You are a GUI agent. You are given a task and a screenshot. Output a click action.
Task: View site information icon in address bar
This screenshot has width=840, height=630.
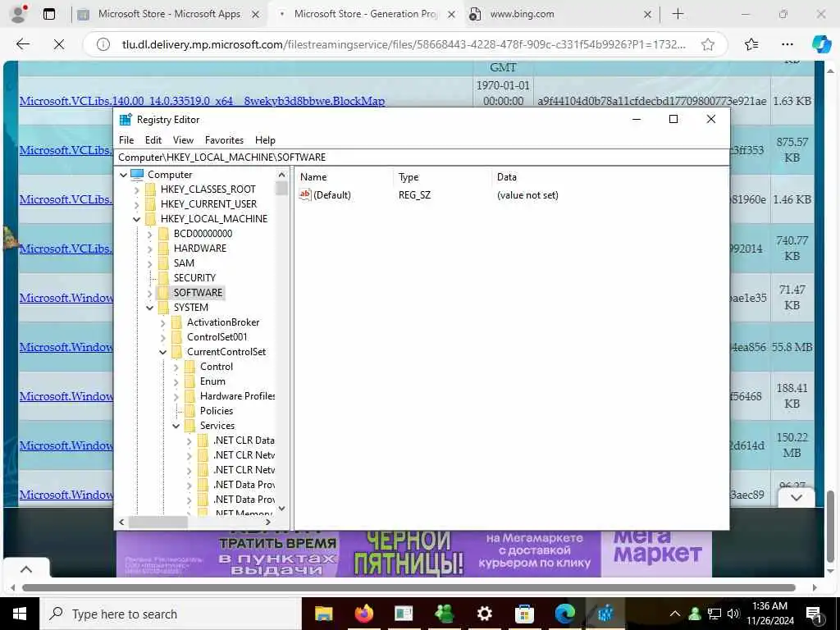pos(103,44)
